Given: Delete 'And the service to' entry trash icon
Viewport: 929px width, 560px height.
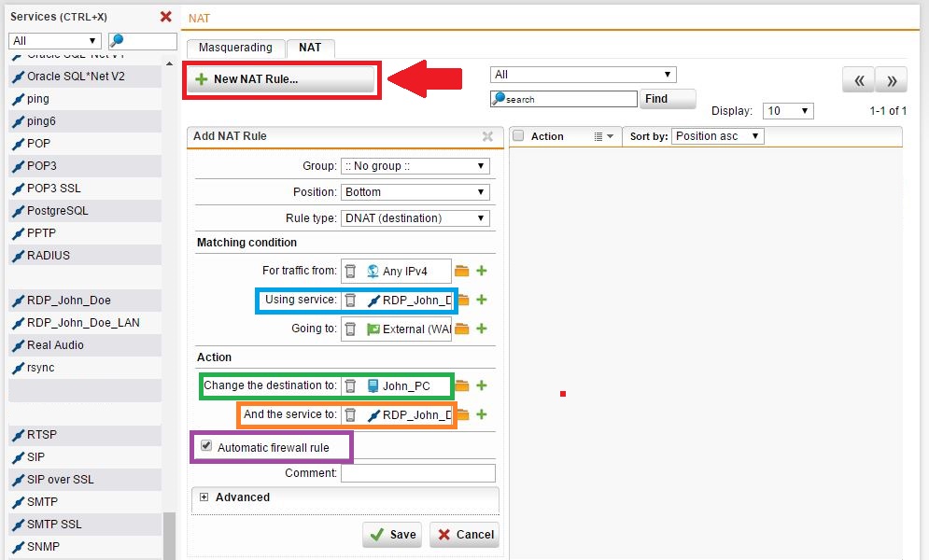Looking at the screenshot, I should [351, 415].
